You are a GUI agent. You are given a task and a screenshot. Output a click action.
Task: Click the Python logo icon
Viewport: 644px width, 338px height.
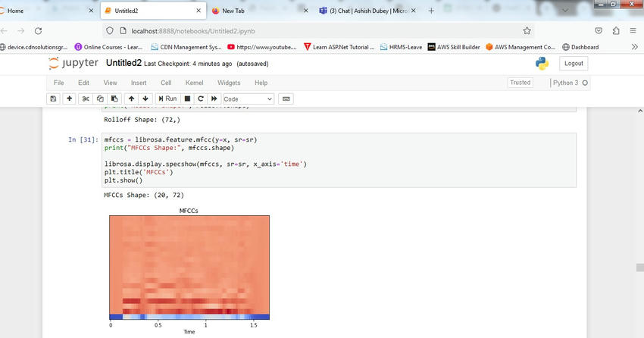[x=542, y=63]
